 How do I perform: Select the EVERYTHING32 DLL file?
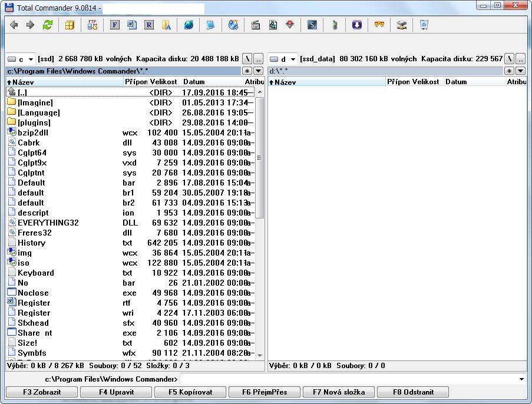(x=130, y=223)
